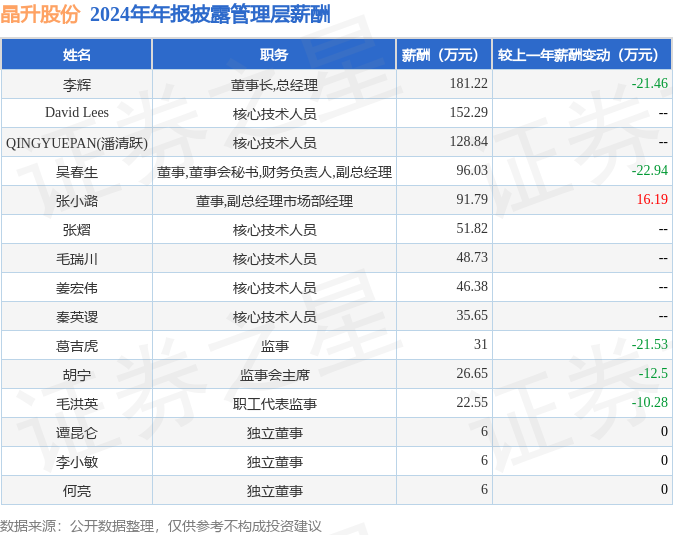Image resolution: width=673 pixels, height=535 pixels.
Task: Click the salary 6 in 谭昆仑 row
Action: [x=484, y=431]
